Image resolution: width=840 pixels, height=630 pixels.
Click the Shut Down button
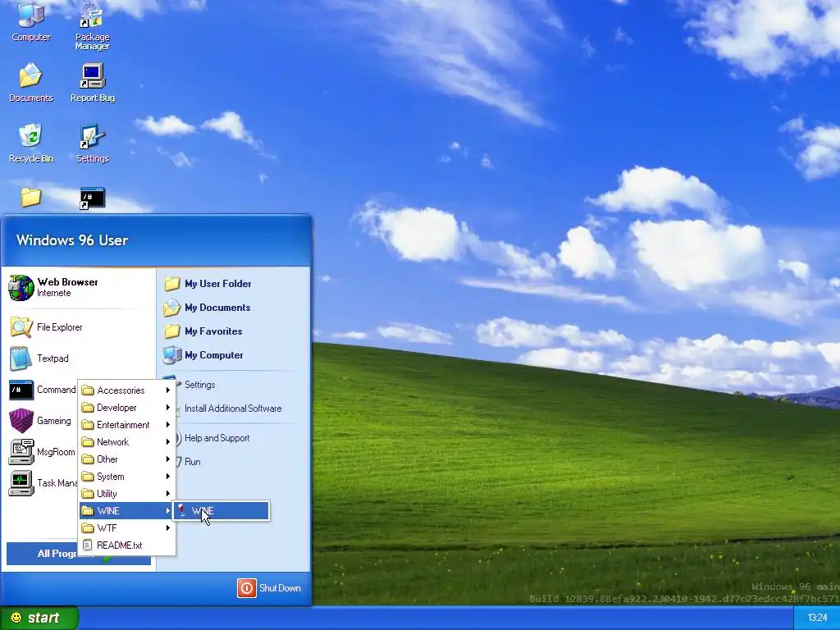click(269, 587)
